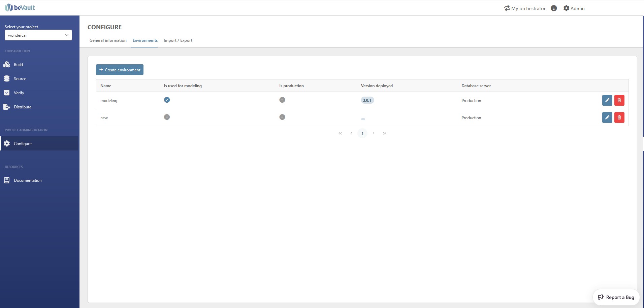Open Distribute from the sidebar
644x308 pixels.
[23, 107]
